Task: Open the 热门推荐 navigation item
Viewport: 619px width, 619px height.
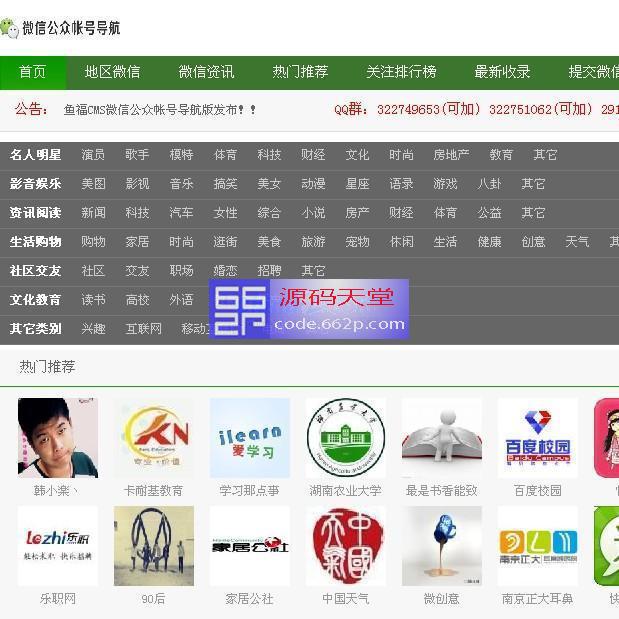Action: point(300,72)
